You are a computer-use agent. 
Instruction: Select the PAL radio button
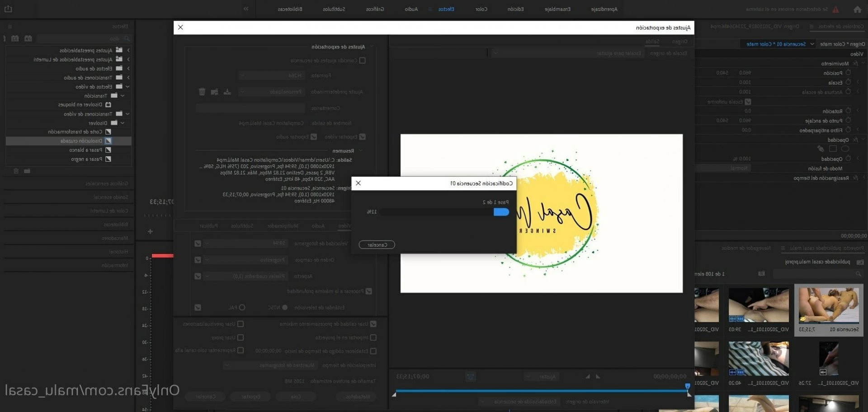242,308
